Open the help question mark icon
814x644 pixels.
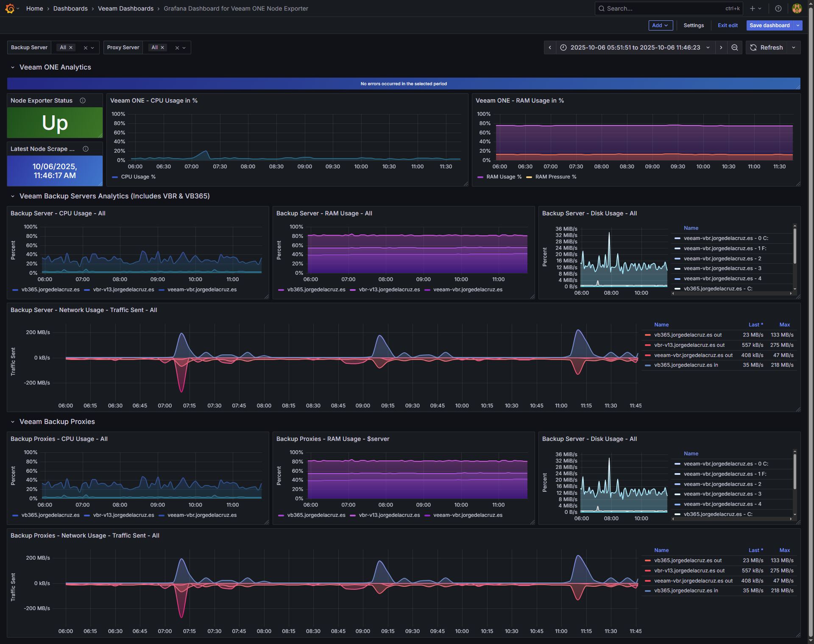pos(778,8)
